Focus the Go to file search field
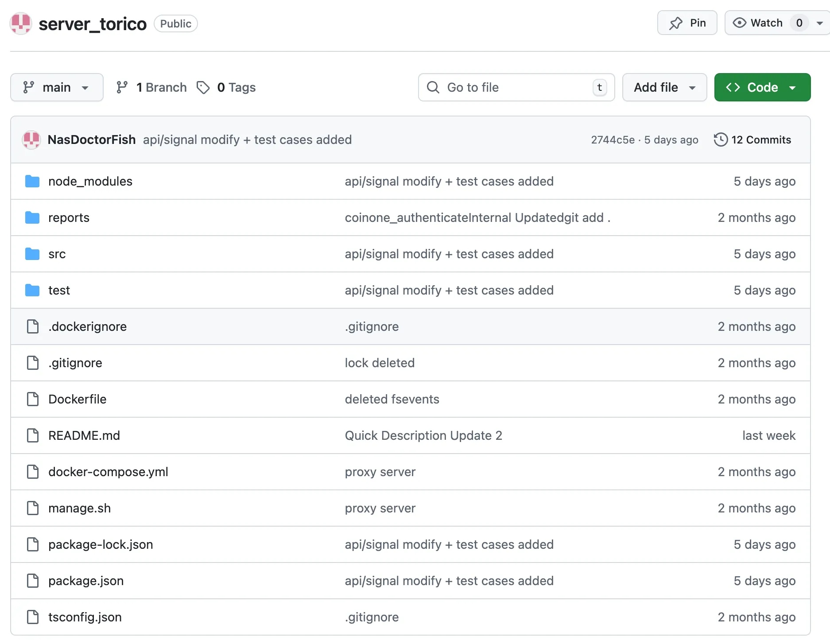Viewport: 830px width, 644px height. [516, 87]
